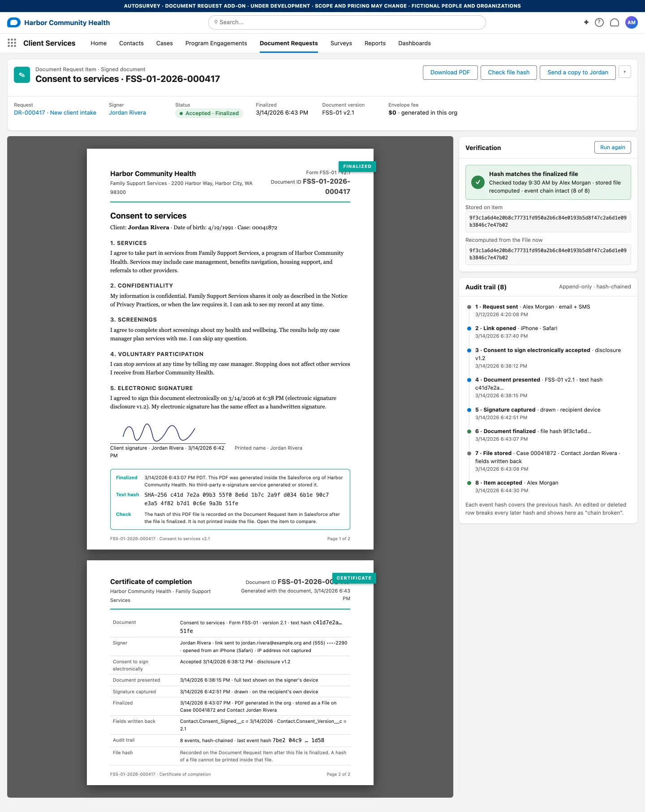This screenshot has height=812, width=645.
Task: Open the Home tab
Action: pyautogui.click(x=99, y=43)
